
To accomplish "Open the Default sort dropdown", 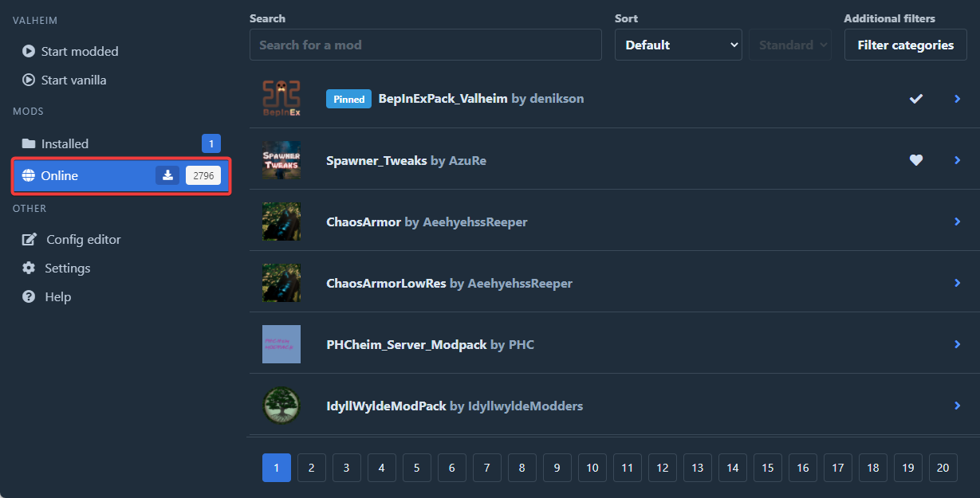I will click(679, 45).
